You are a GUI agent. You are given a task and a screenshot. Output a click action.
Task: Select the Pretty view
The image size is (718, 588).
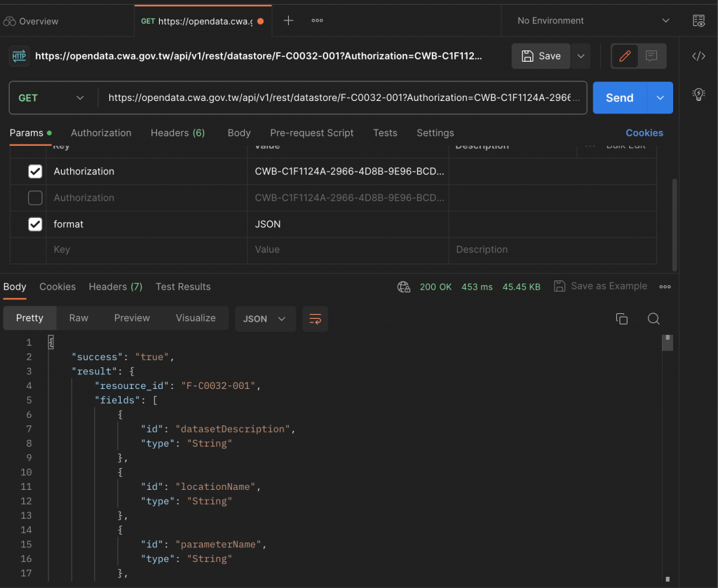coord(29,318)
